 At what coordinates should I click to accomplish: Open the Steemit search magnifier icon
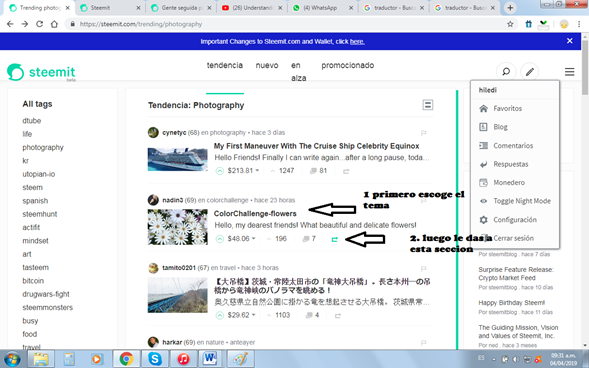pyautogui.click(x=506, y=71)
